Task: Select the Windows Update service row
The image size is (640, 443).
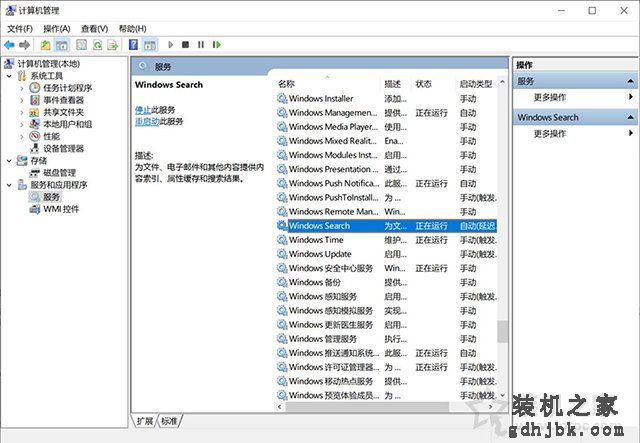Action: click(386, 254)
